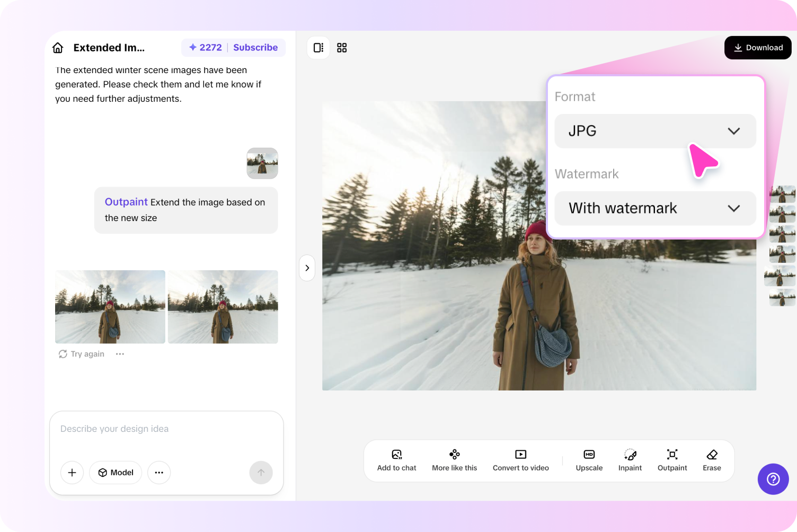Click Try again to regenerate
Viewport: 797px width, 532px height.
(82, 354)
